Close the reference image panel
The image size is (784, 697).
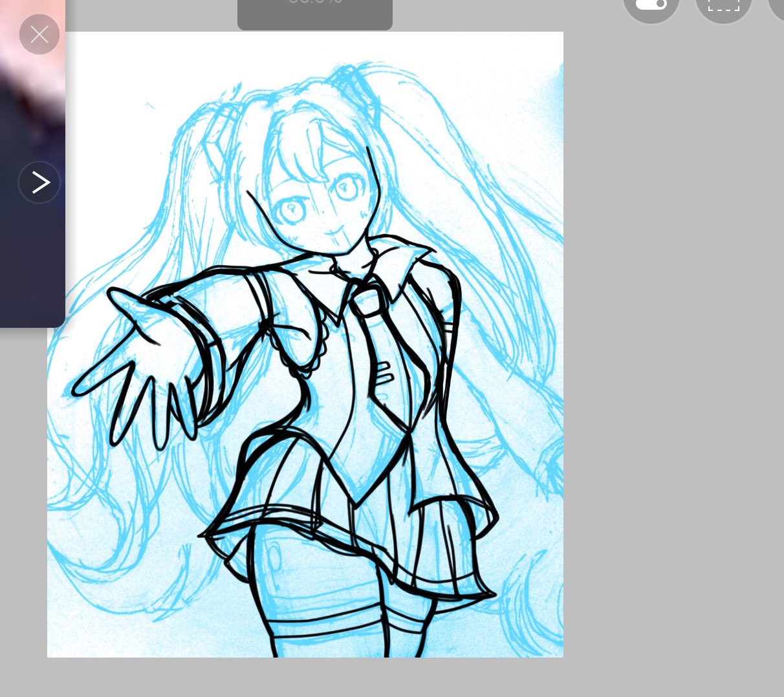click(x=39, y=34)
